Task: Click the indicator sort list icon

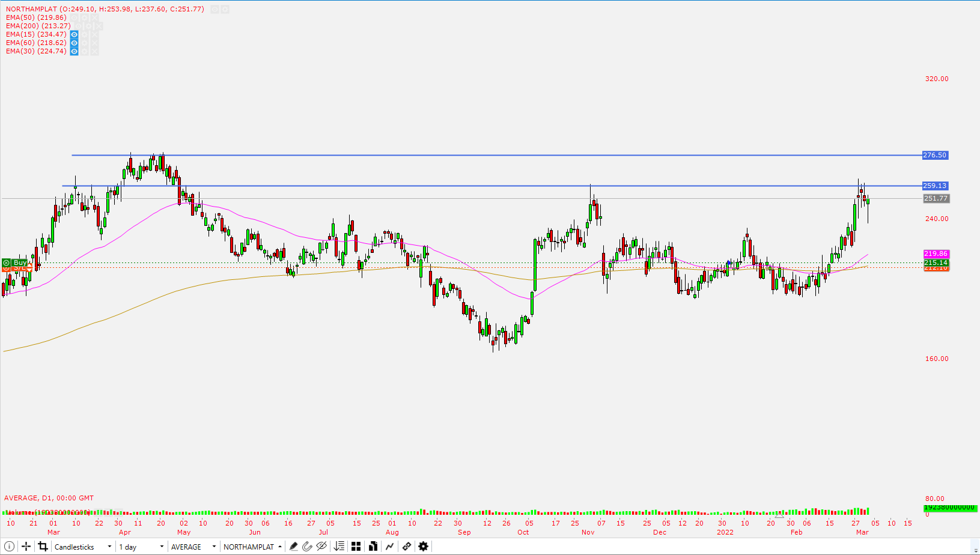Action: [339, 546]
